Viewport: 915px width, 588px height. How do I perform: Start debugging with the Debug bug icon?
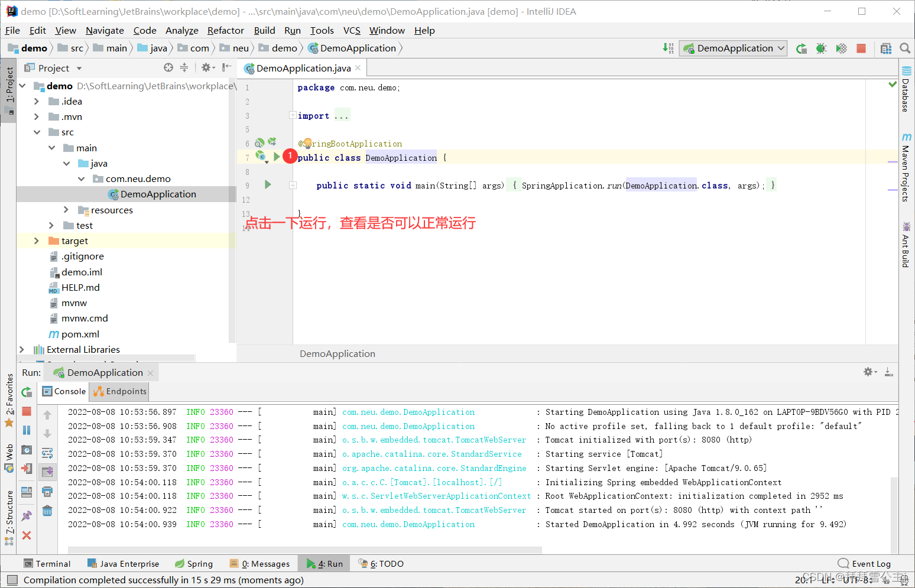pyautogui.click(x=821, y=48)
